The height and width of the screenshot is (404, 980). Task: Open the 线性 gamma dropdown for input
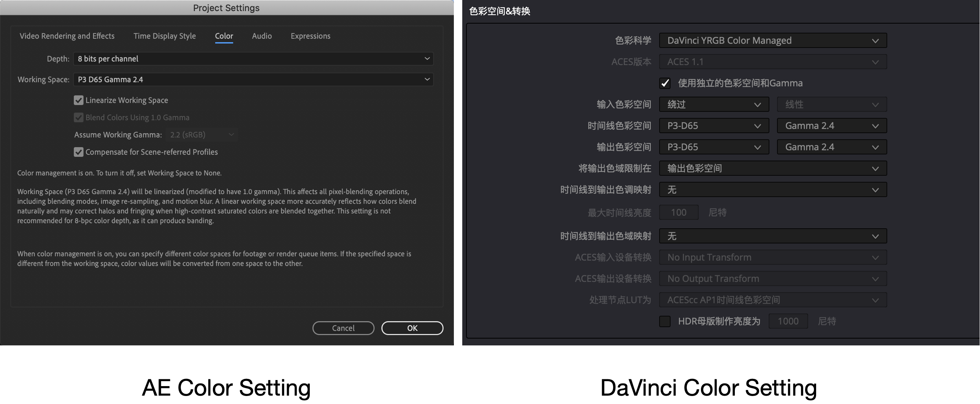832,104
